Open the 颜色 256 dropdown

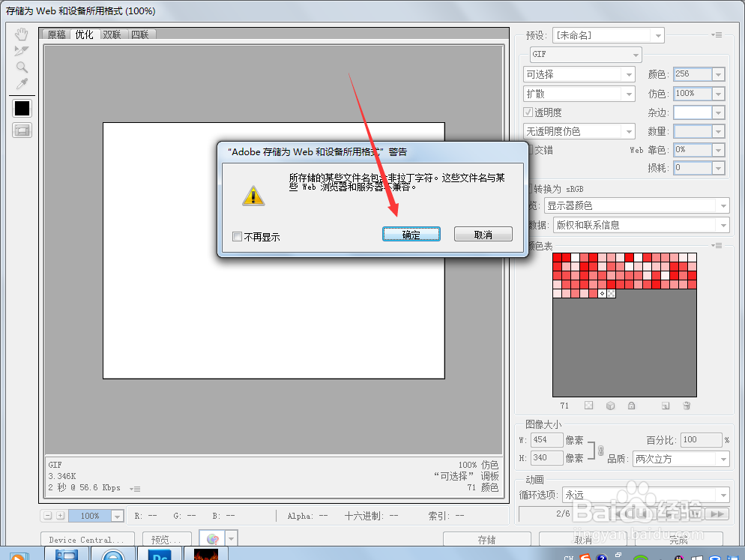(718, 74)
